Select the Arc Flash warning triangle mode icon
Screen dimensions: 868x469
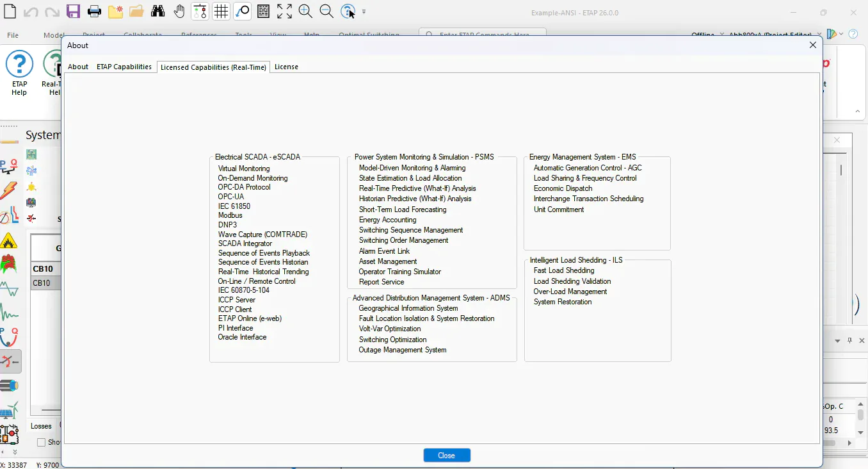(x=9, y=241)
